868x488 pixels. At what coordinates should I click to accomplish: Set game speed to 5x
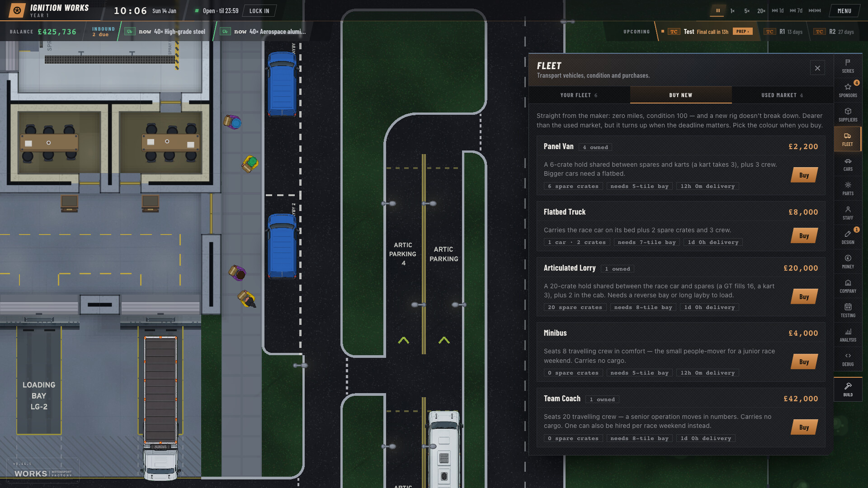pos(747,11)
